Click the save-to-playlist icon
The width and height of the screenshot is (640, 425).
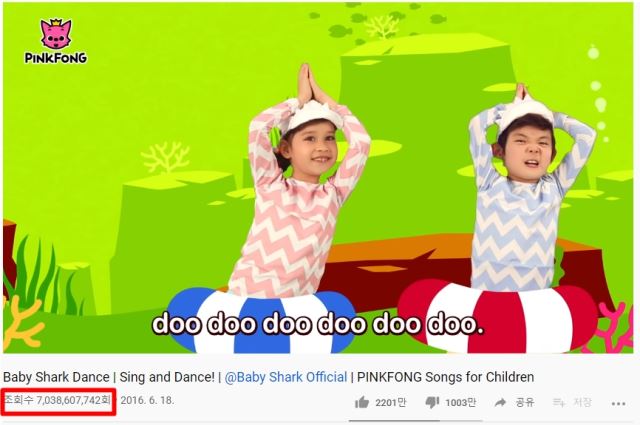(x=559, y=403)
